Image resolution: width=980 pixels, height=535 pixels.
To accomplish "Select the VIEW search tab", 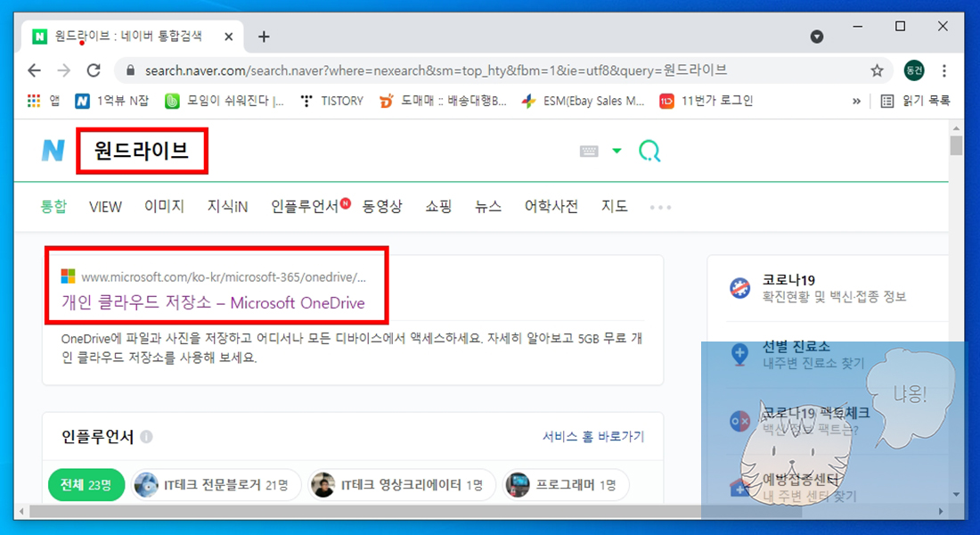I will [105, 207].
